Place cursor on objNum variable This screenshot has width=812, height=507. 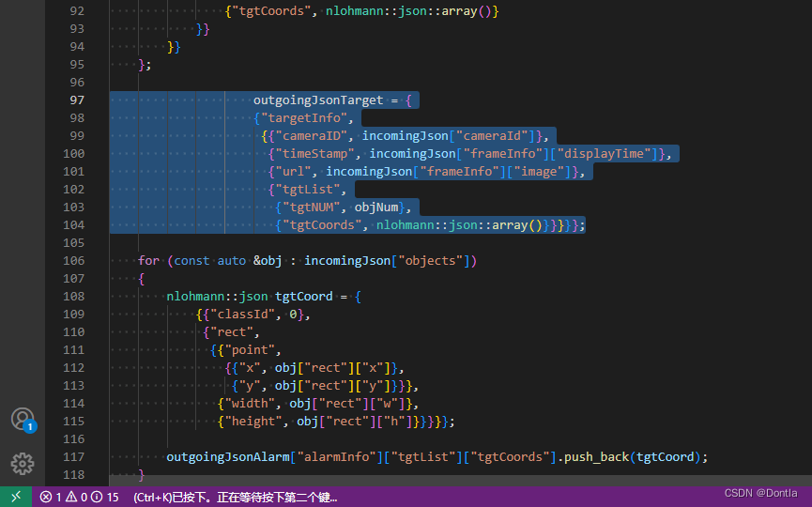(x=376, y=207)
